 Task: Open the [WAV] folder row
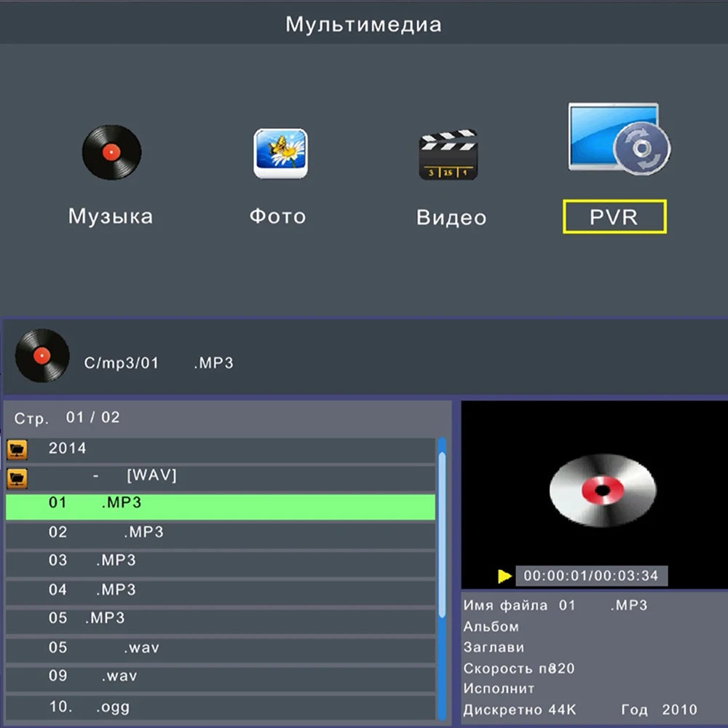pyautogui.click(x=221, y=478)
